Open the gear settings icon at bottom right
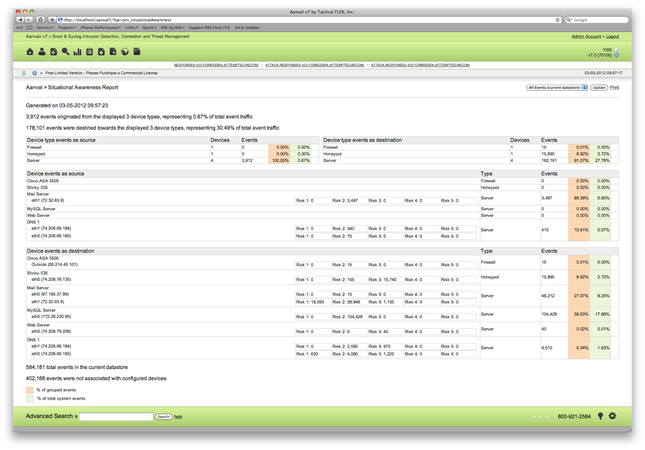Screen dimensions: 645x450 [x=612, y=416]
